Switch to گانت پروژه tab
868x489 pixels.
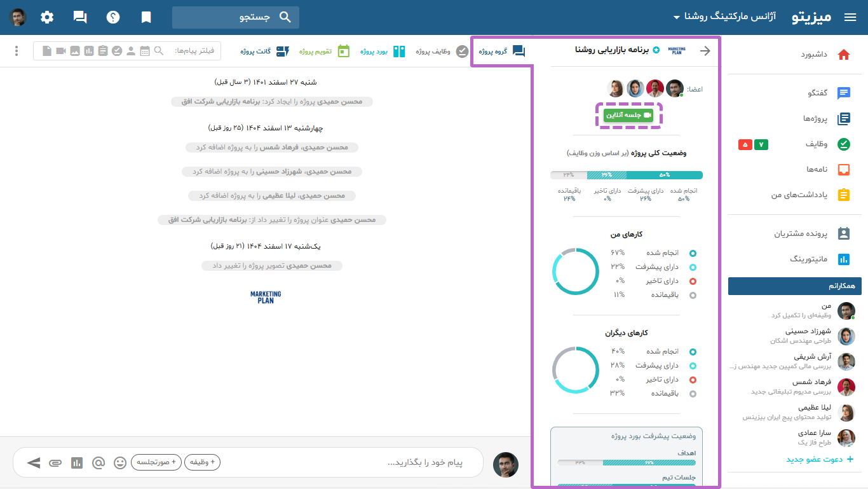coord(265,51)
